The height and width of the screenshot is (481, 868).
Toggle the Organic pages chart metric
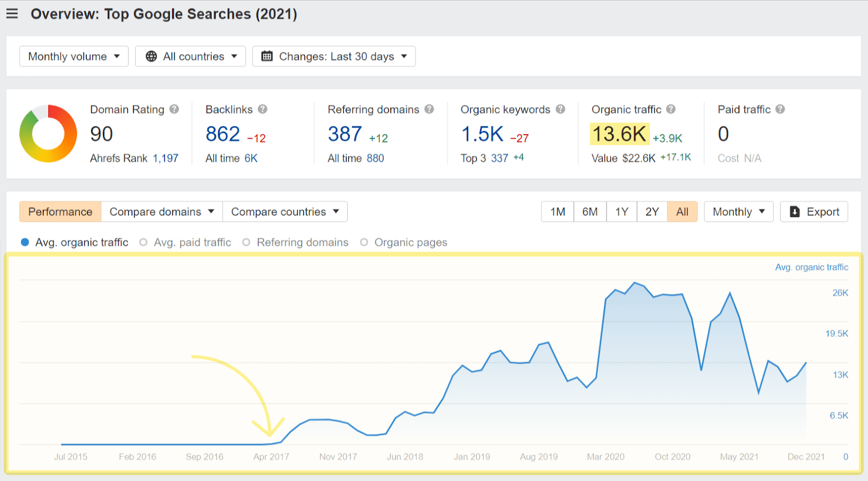(x=364, y=242)
